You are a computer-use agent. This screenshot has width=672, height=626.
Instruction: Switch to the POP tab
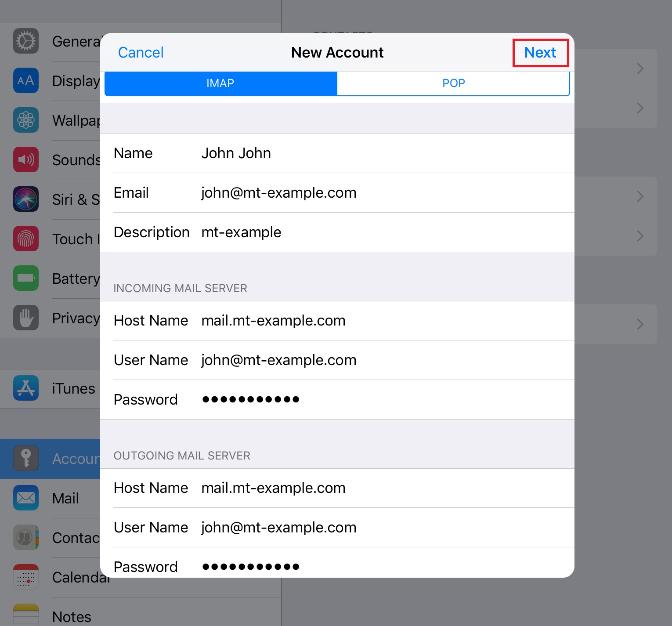click(x=453, y=83)
